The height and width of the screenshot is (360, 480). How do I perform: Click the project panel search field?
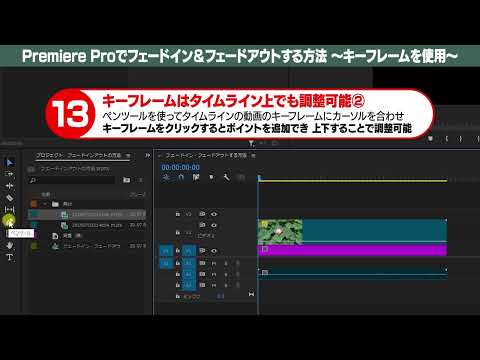(x=72, y=180)
